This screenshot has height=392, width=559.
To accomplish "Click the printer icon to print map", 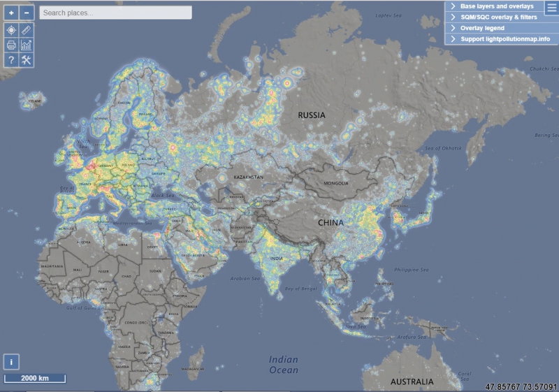I will [x=11, y=45].
